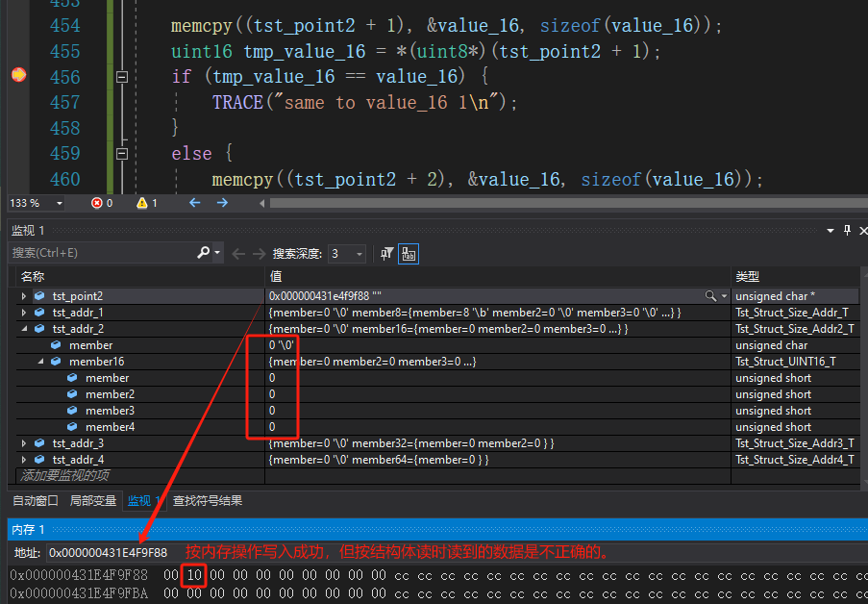Click the Tst_Struct_UINT16_T type cell
This screenshot has height=604, width=868.
pos(795,362)
